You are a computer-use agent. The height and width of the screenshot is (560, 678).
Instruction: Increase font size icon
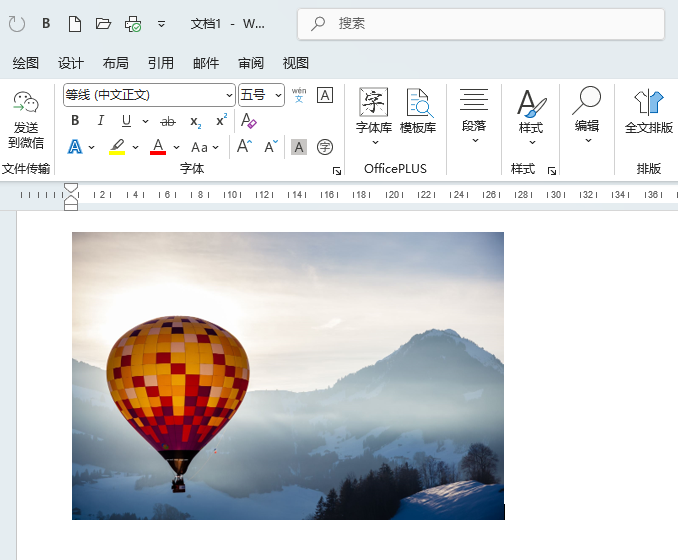[x=244, y=146]
